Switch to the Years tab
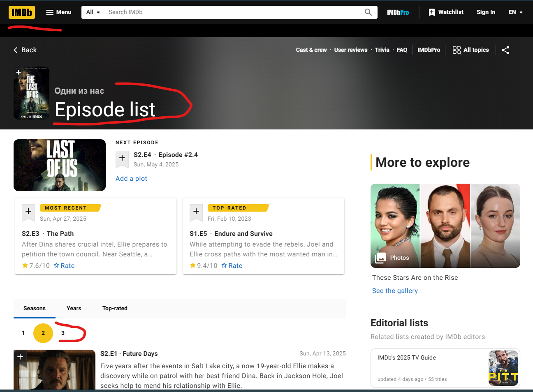Viewport: 533px width, 392px height. coord(74,308)
